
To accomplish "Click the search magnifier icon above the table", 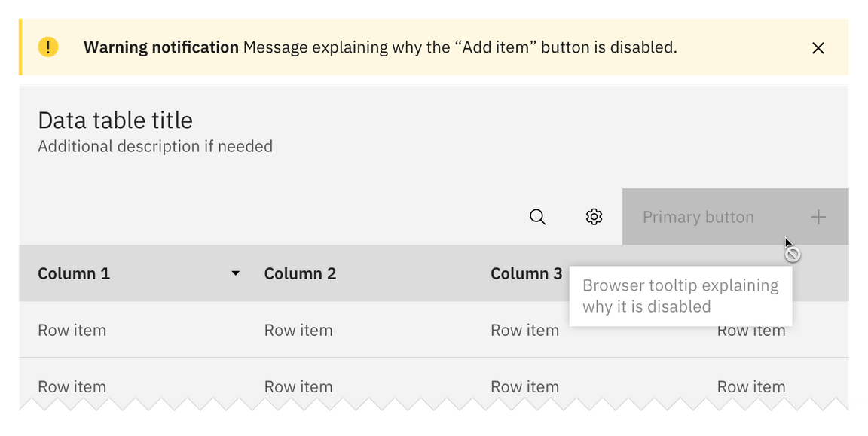I will coord(537,216).
